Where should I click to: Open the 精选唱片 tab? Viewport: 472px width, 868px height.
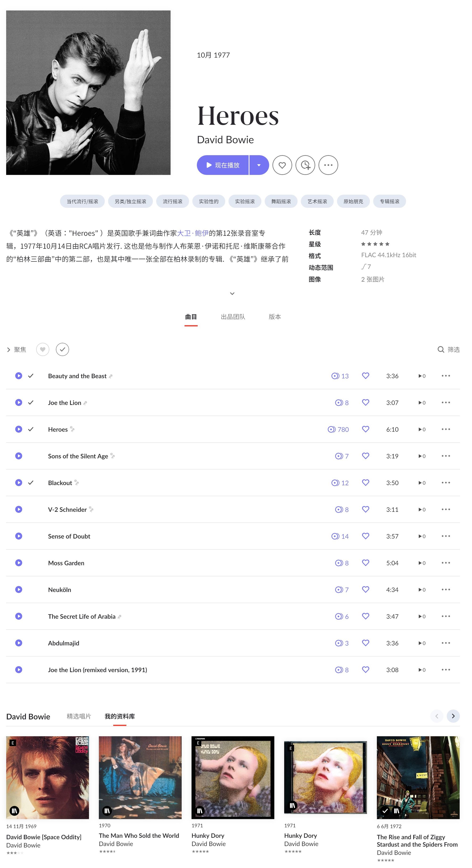click(x=79, y=716)
